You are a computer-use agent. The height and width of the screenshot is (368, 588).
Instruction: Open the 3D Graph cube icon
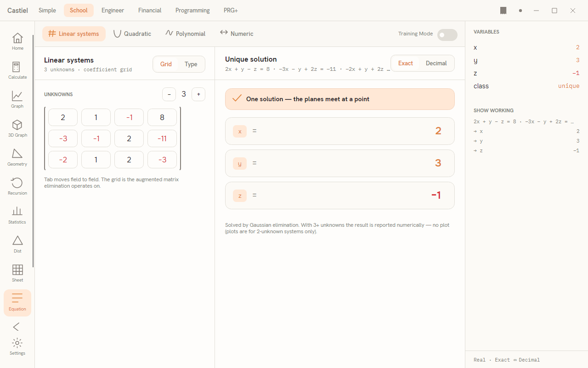pyautogui.click(x=17, y=128)
